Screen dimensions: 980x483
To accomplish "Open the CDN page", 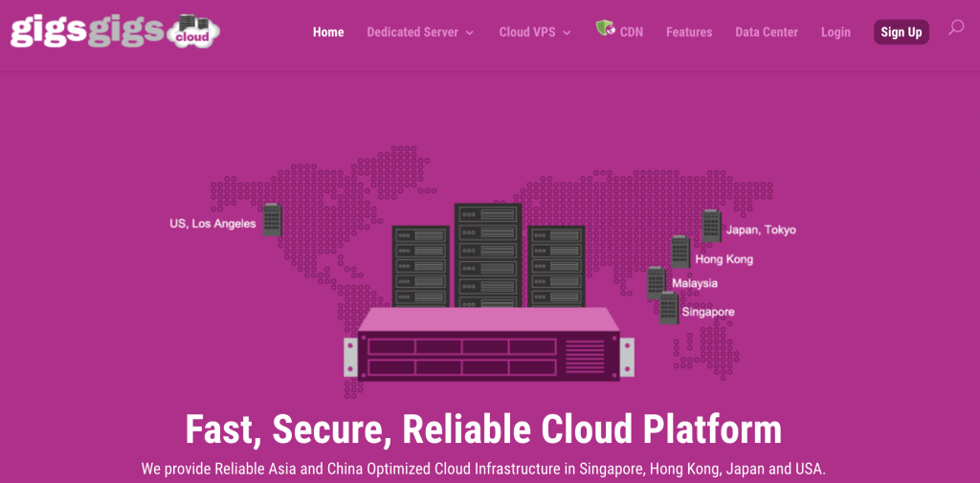I will tap(632, 33).
